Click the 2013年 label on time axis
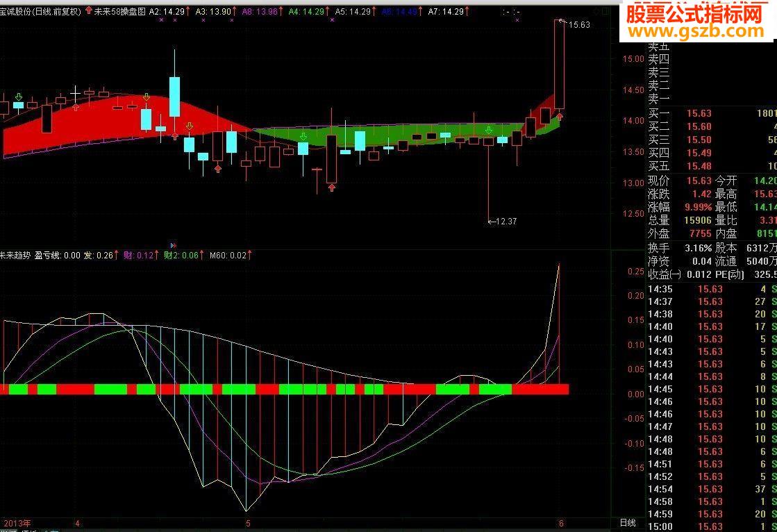The width and height of the screenshot is (777, 532). (x=17, y=523)
